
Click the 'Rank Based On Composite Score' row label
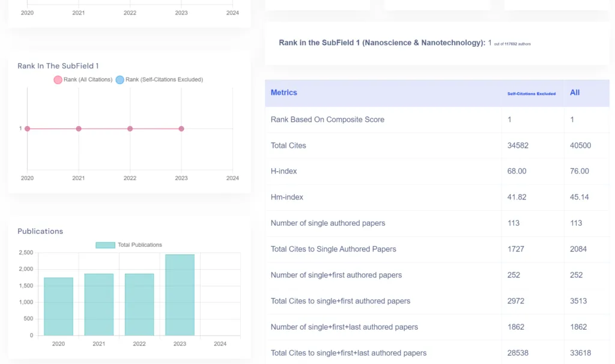(x=327, y=120)
